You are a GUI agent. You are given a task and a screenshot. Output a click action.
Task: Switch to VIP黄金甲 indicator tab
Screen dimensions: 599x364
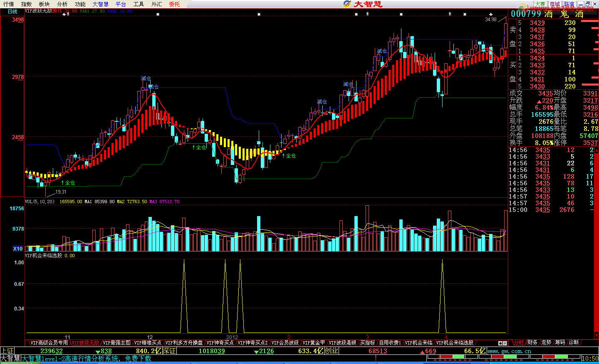point(314,343)
